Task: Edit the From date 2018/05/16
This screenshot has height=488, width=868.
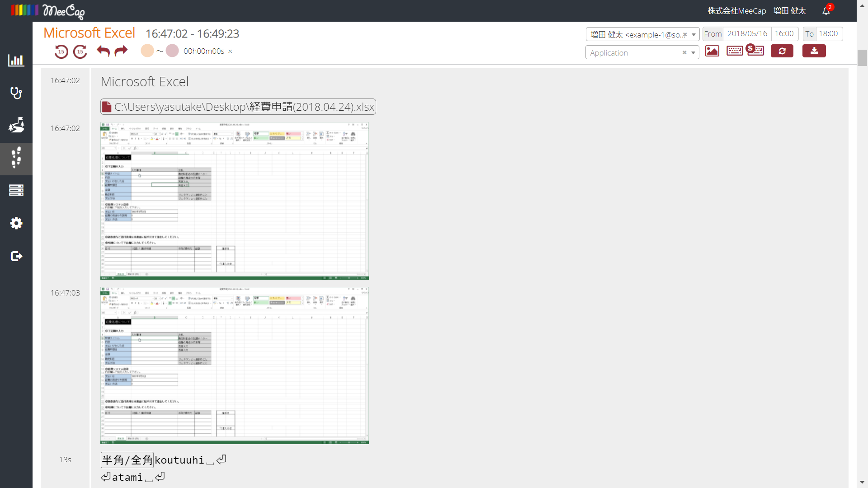Action: pyautogui.click(x=747, y=34)
